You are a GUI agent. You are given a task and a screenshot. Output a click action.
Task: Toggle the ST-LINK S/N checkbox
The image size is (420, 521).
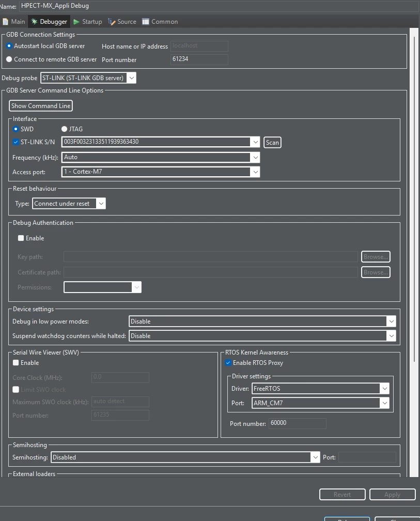click(x=15, y=142)
